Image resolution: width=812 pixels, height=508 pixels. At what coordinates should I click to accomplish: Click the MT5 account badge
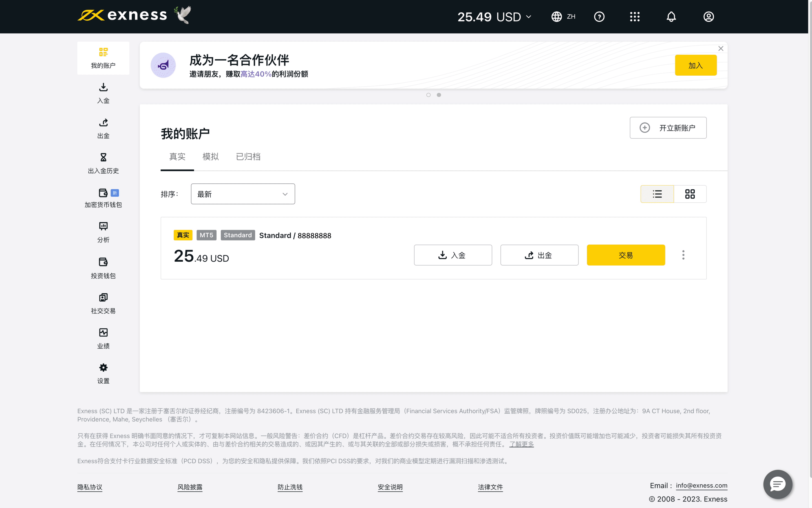(206, 235)
